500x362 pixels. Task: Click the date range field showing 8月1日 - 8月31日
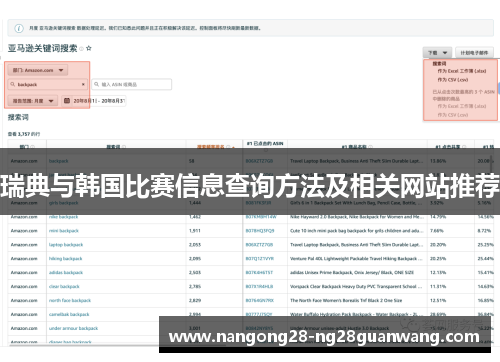click(94, 101)
